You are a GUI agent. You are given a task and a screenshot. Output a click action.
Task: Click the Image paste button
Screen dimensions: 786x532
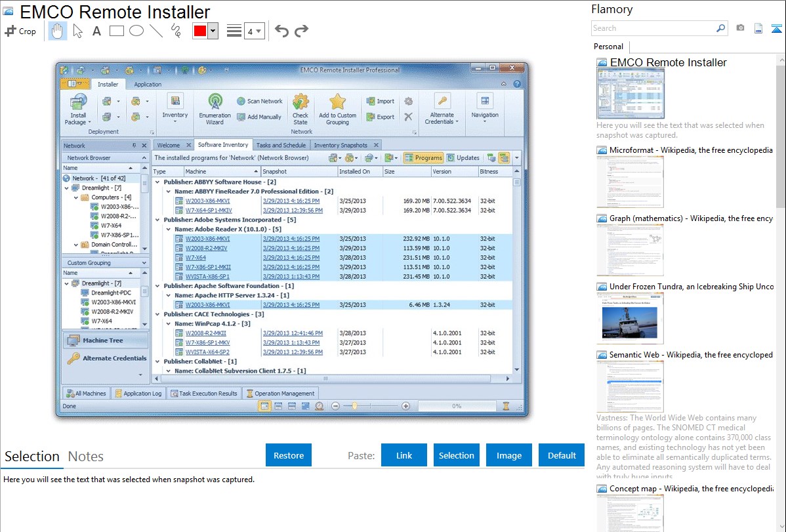[x=509, y=455]
